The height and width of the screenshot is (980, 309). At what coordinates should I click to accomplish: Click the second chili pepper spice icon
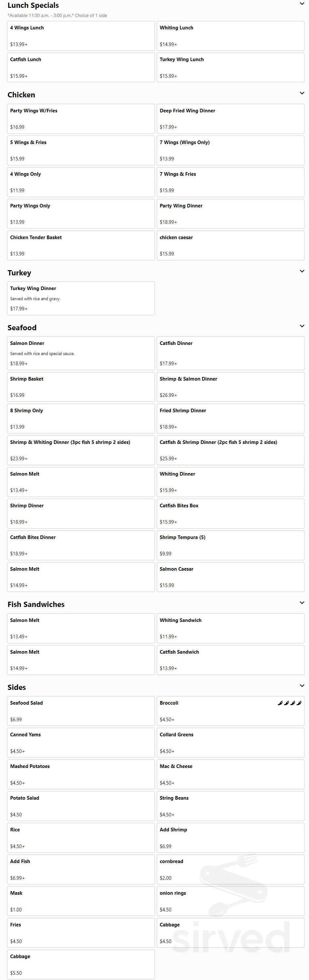click(x=286, y=703)
